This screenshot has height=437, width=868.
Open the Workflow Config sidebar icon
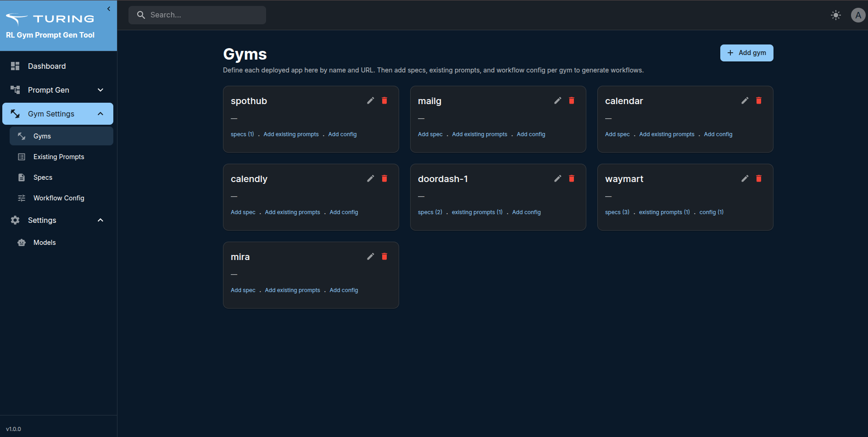[x=22, y=198]
